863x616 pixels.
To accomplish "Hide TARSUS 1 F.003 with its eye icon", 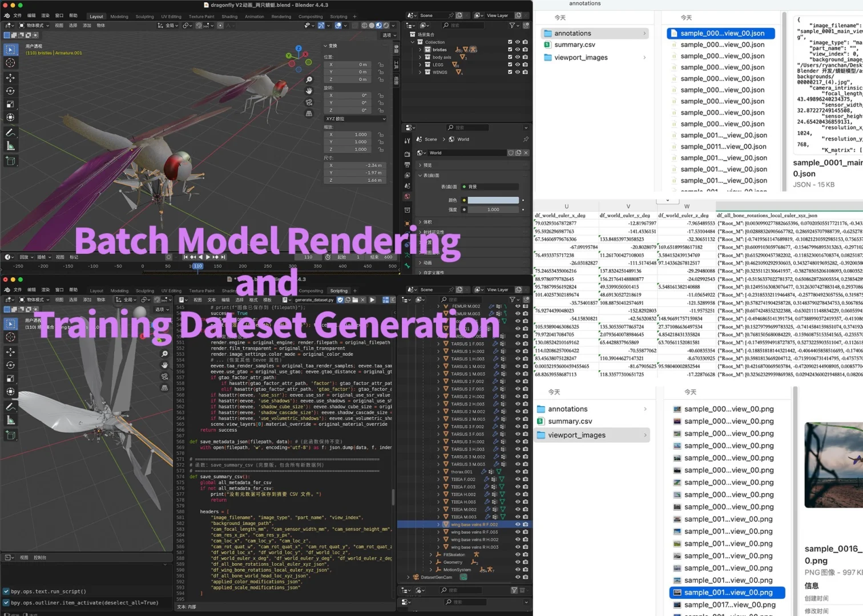I will [518, 344].
